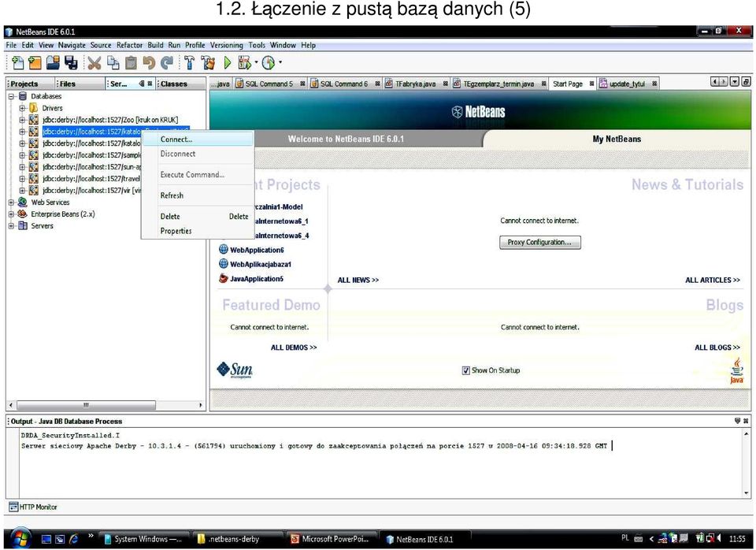Click the Open Project toolbar icon

53,63
